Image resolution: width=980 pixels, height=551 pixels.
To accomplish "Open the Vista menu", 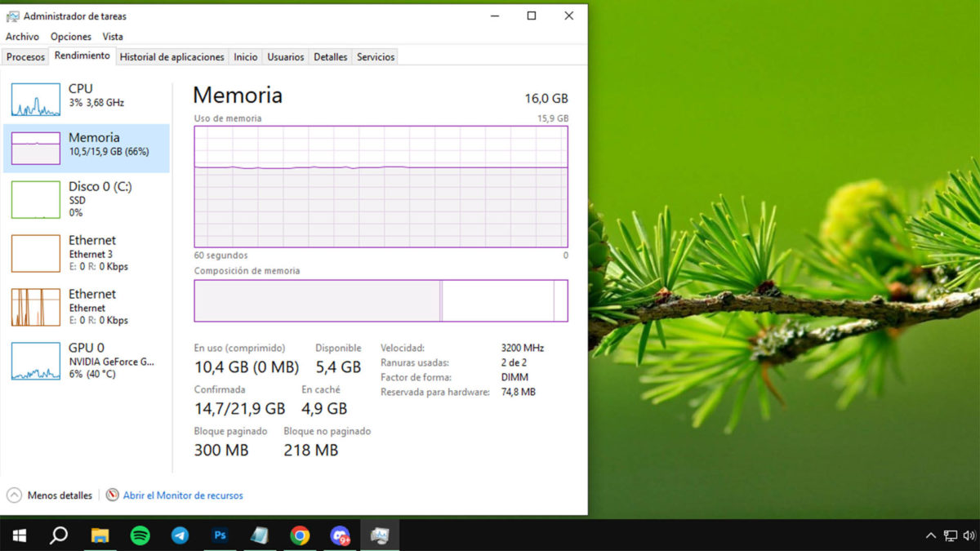I will tap(113, 37).
